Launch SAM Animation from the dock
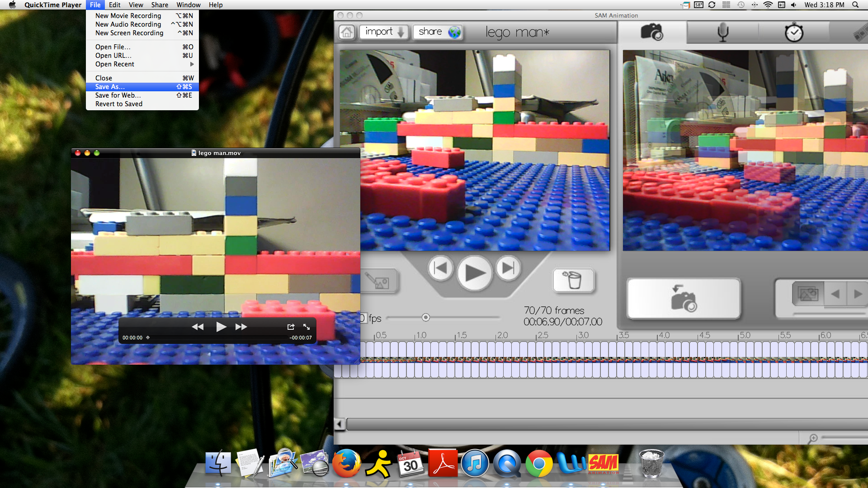Image resolution: width=868 pixels, height=488 pixels. click(603, 463)
